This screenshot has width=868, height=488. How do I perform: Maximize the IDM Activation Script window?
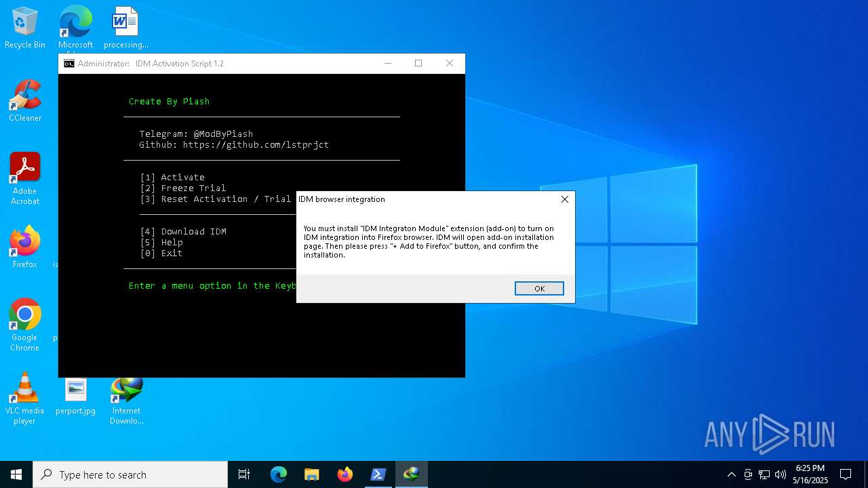point(418,63)
